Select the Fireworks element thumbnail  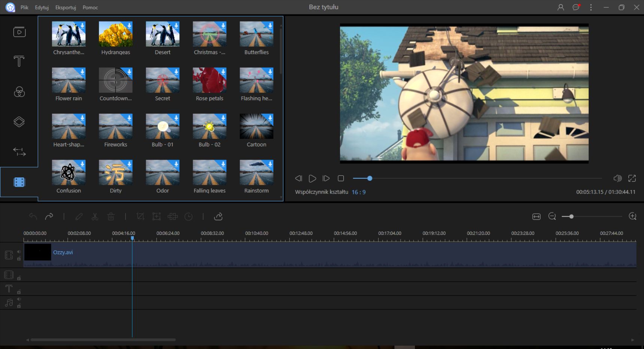click(116, 126)
